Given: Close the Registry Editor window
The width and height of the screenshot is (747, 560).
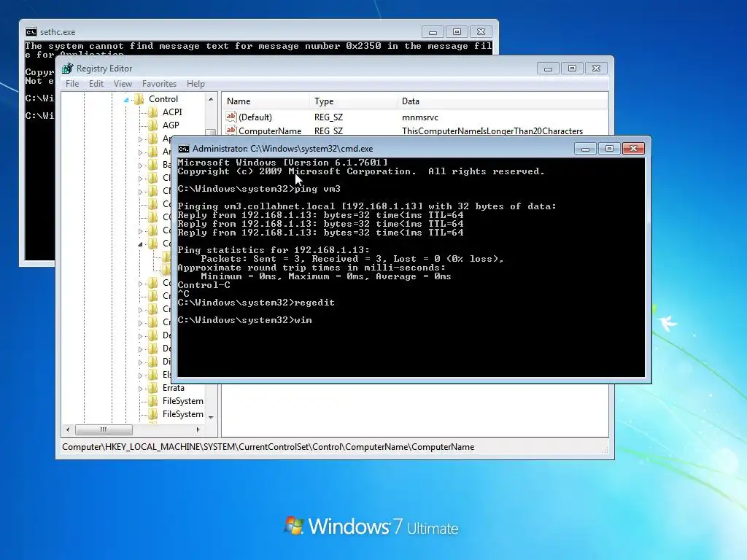Looking at the screenshot, I should click(x=596, y=69).
